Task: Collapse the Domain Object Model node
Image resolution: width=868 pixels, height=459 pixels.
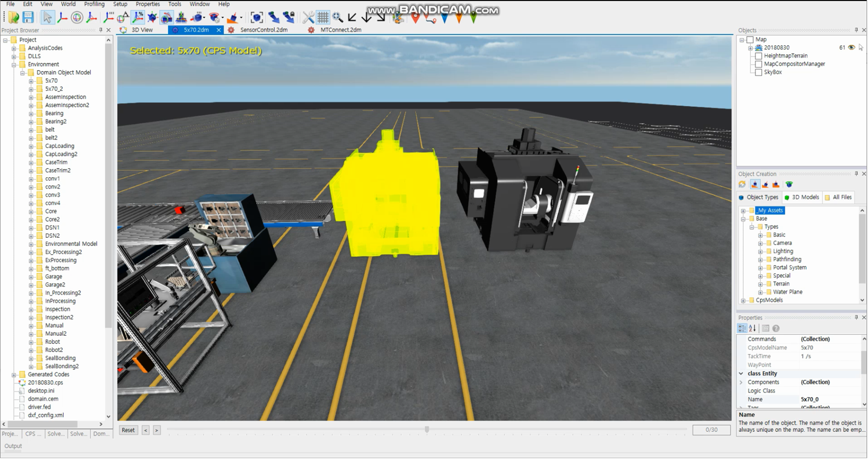Action: (22, 73)
